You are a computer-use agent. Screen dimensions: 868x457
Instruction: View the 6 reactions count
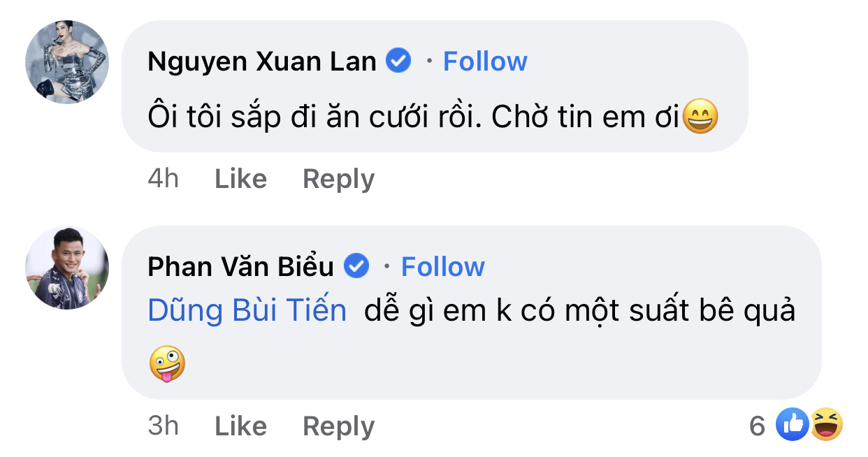coord(757,426)
